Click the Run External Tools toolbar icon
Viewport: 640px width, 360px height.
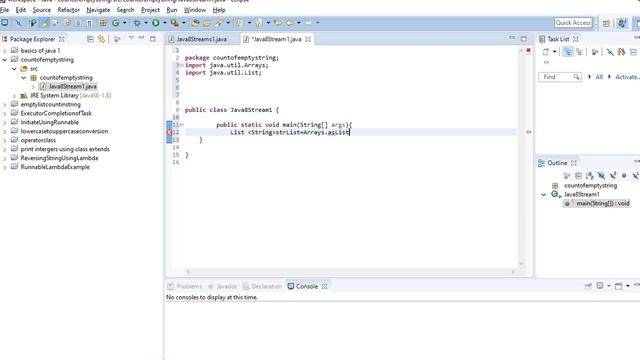175,23
